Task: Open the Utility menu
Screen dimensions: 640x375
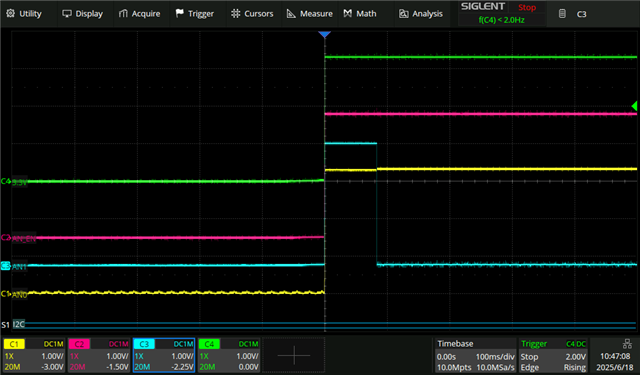Action: (x=24, y=13)
